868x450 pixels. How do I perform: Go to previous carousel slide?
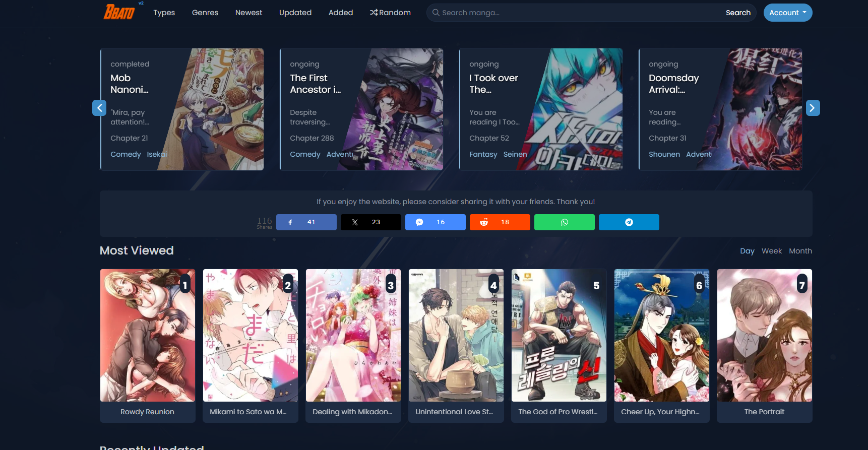point(99,108)
